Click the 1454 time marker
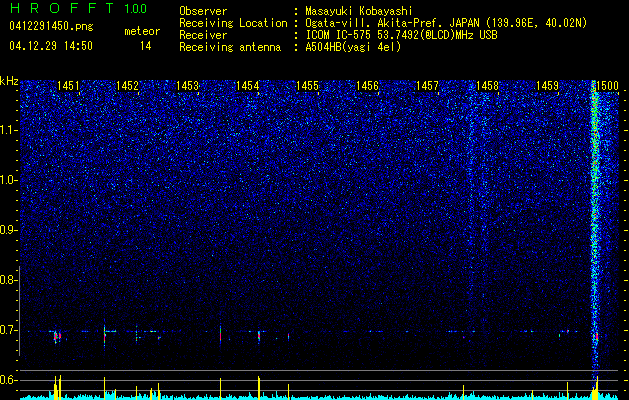Viewport: 629px width, 400px height. tap(248, 86)
